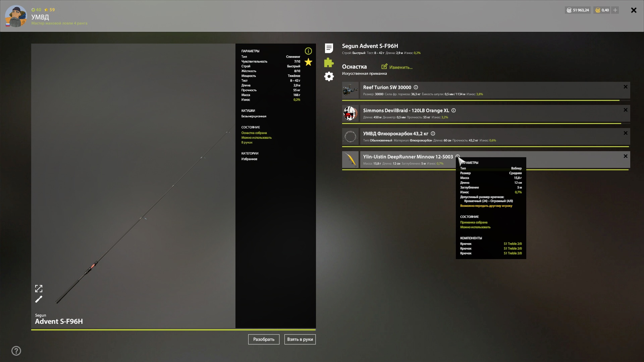The width and height of the screenshot is (644, 362).
Task: Open the help question mark icon
Action: (16, 351)
